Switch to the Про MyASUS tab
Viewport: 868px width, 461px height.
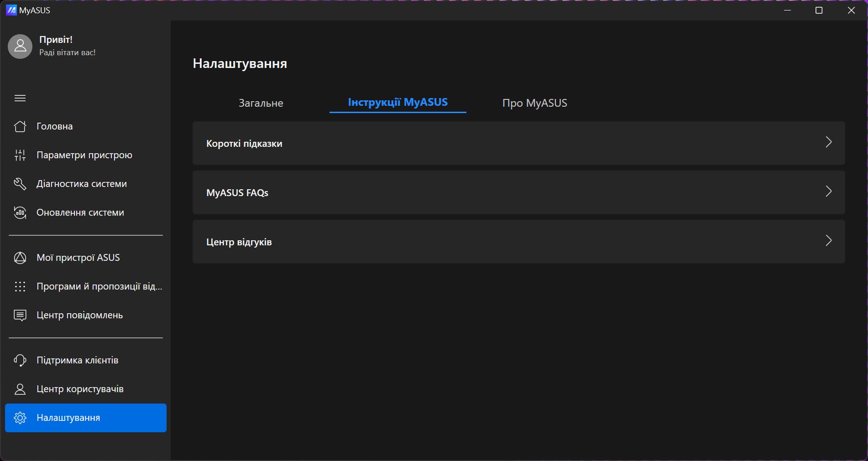tap(534, 103)
